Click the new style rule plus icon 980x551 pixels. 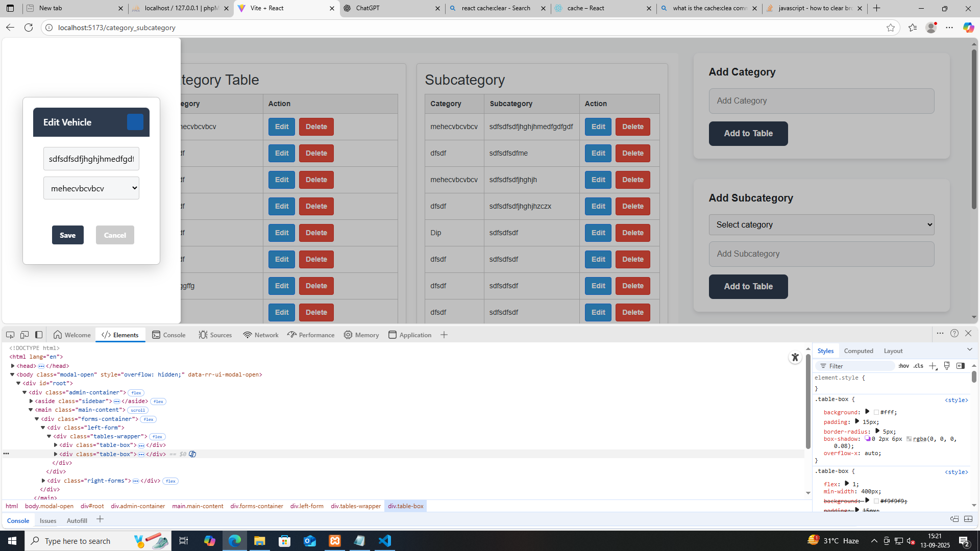pyautogui.click(x=933, y=366)
